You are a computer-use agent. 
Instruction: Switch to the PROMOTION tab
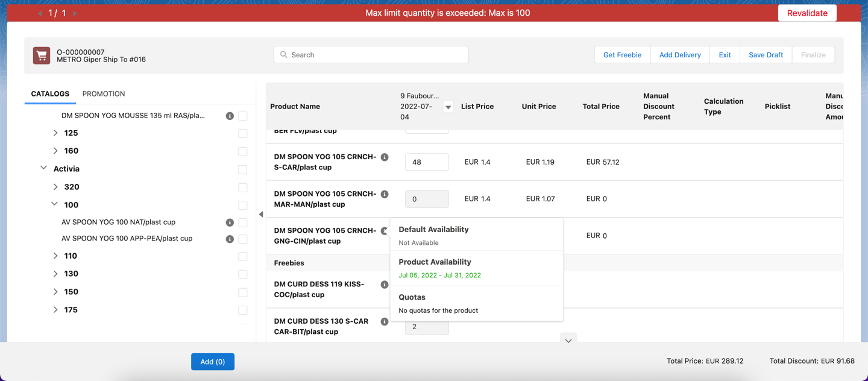[104, 94]
